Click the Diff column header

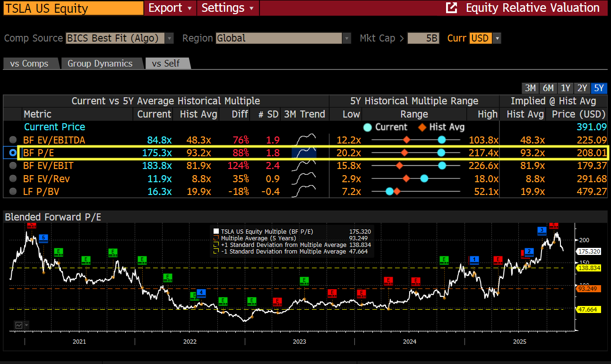pos(240,114)
